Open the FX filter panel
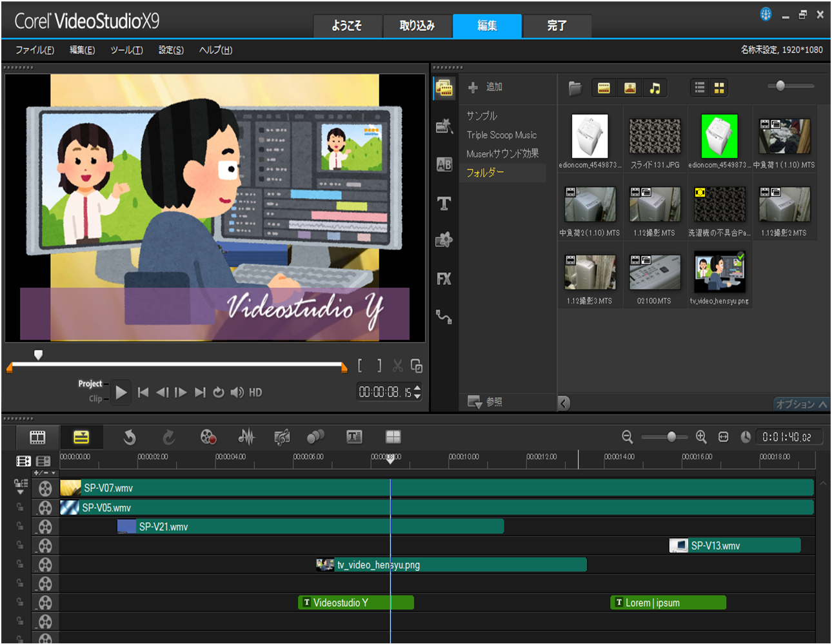 click(x=444, y=278)
